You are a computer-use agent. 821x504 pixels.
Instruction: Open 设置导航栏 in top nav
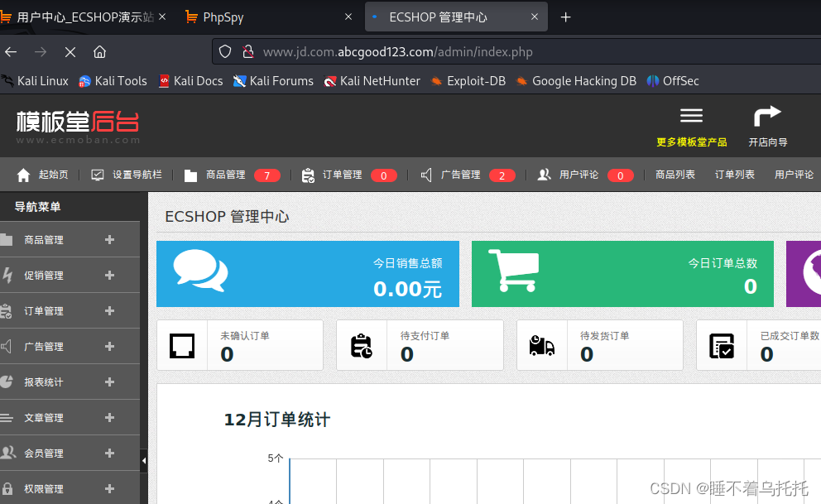click(x=127, y=175)
